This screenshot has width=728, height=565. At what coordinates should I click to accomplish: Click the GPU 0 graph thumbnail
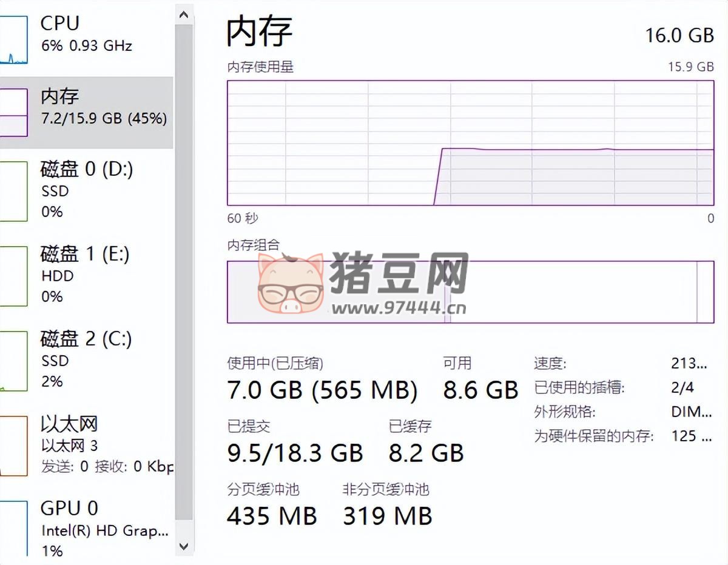pyautogui.click(x=13, y=529)
